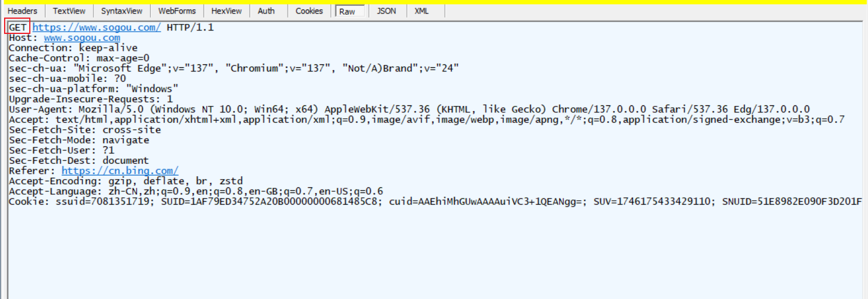Click the 'Accept-Encoding: gzip, deflate' line
This screenshot has height=299, width=868.
click(126, 181)
